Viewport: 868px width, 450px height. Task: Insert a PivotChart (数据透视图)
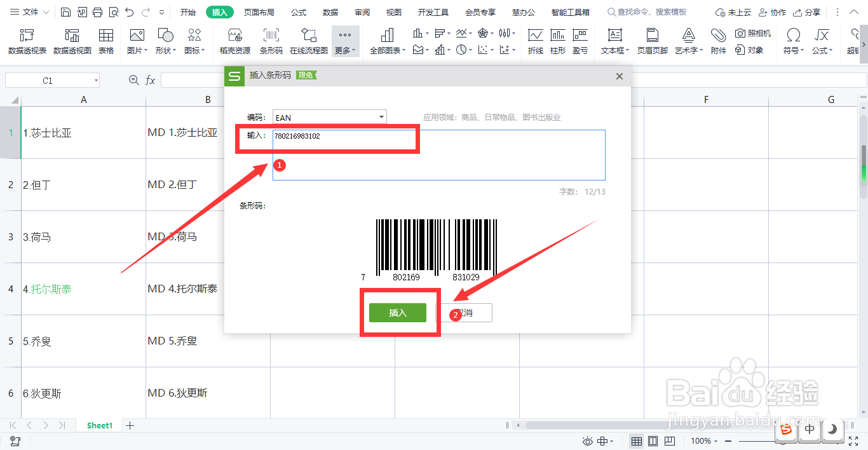72,41
